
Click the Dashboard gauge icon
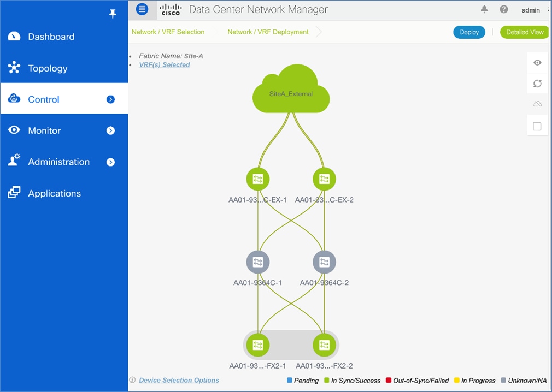point(14,36)
